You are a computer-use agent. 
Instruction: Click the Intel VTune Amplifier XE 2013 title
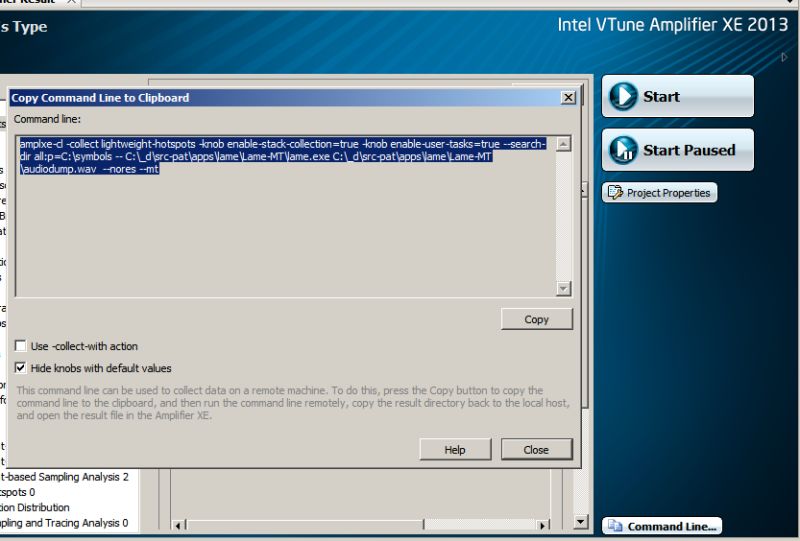click(672, 24)
